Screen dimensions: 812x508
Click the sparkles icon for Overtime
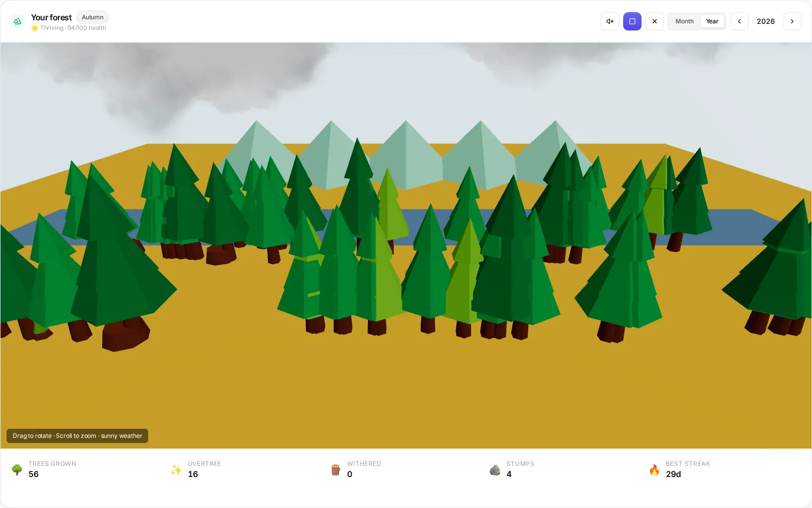click(x=176, y=469)
